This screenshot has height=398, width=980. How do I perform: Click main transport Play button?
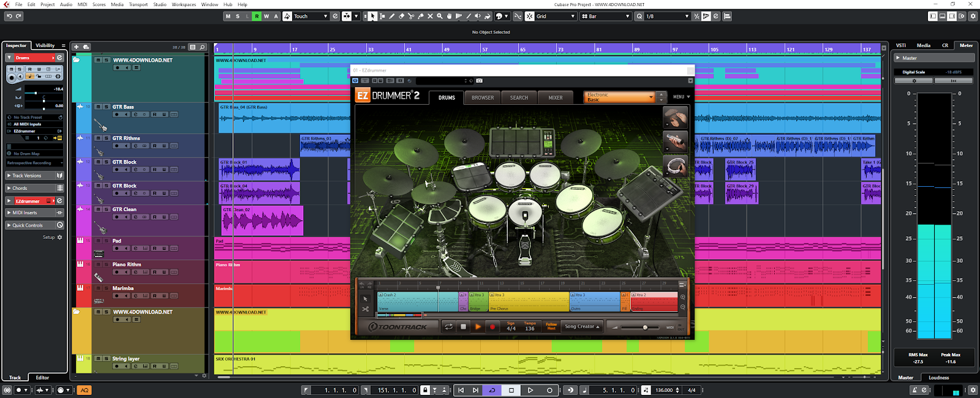click(530, 390)
